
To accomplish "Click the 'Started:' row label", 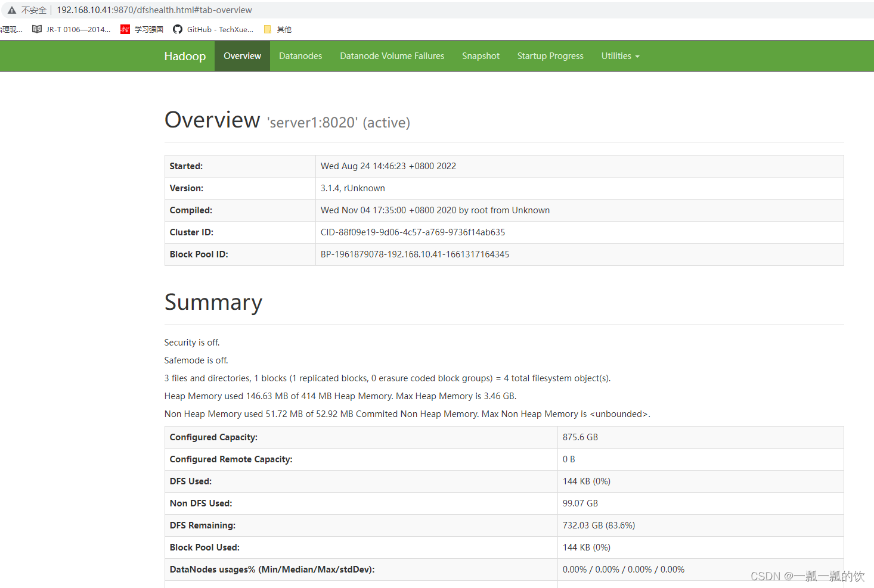I will (186, 166).
